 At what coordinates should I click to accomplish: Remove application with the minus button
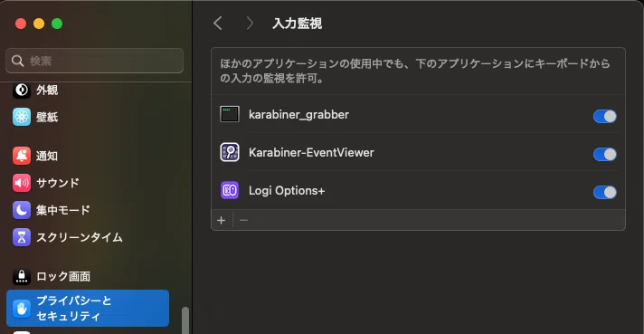243,220
